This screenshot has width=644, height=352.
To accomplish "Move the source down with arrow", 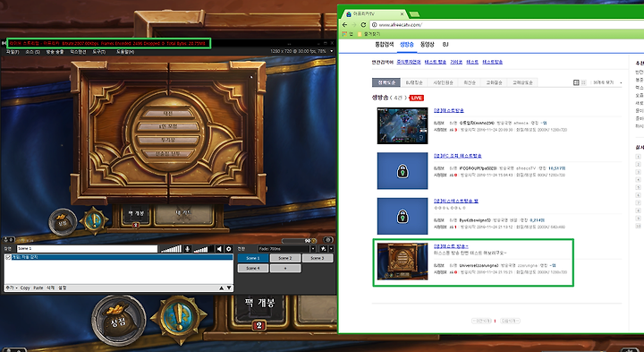I will pos(229,288).
